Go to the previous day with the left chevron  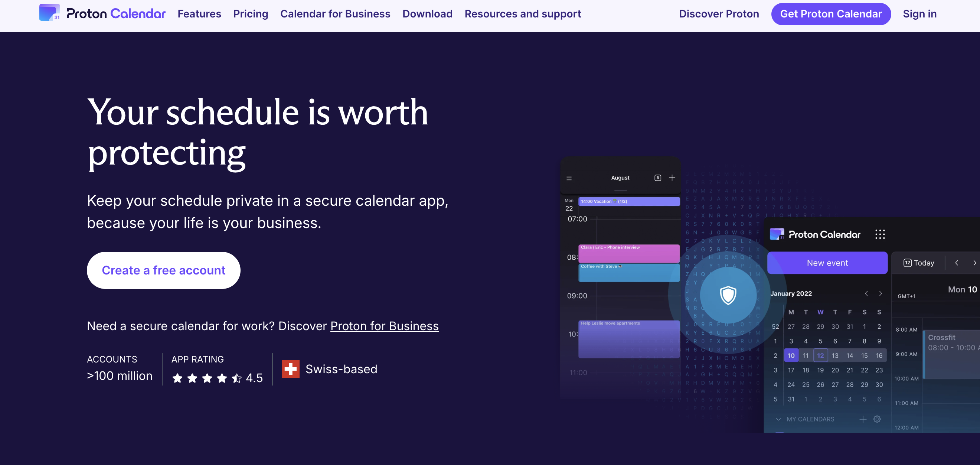pos(957,263)
